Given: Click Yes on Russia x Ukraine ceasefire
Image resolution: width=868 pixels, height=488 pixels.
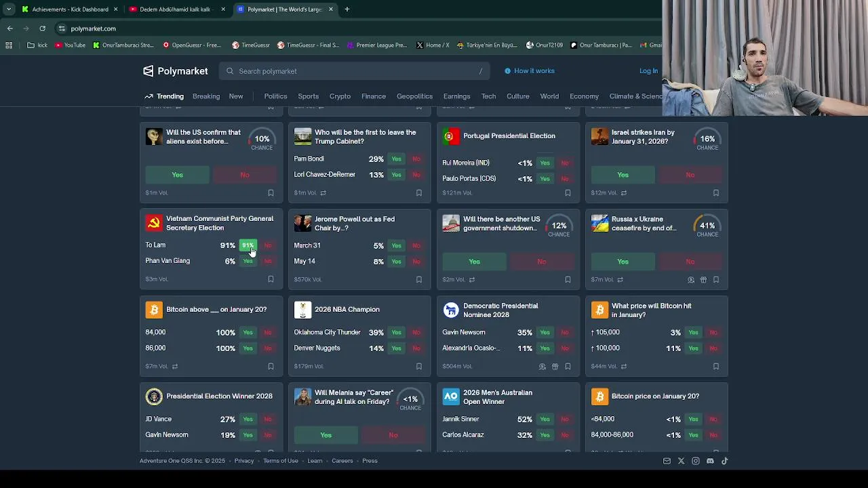Looking at the screenshot, I should (x=623, y=262).
